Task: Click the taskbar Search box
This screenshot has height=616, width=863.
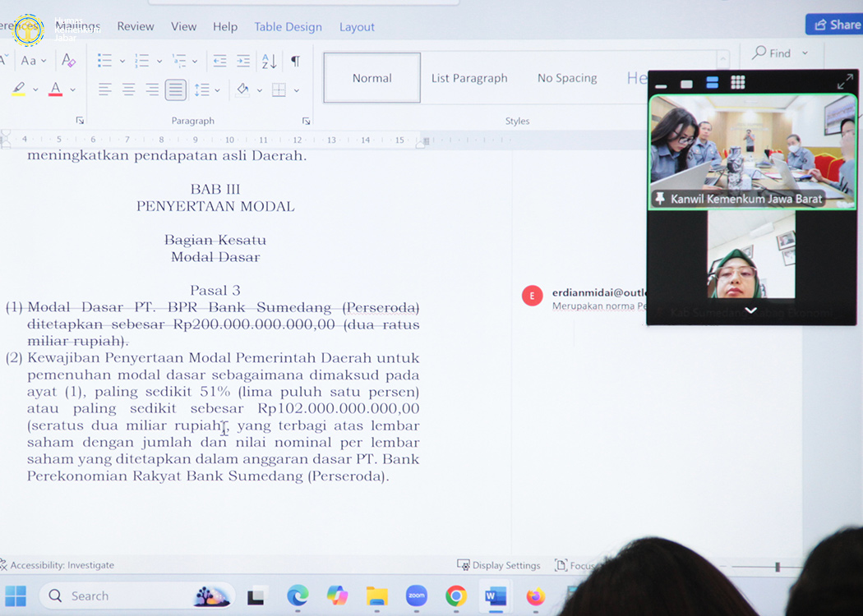Action: (136, 595)
